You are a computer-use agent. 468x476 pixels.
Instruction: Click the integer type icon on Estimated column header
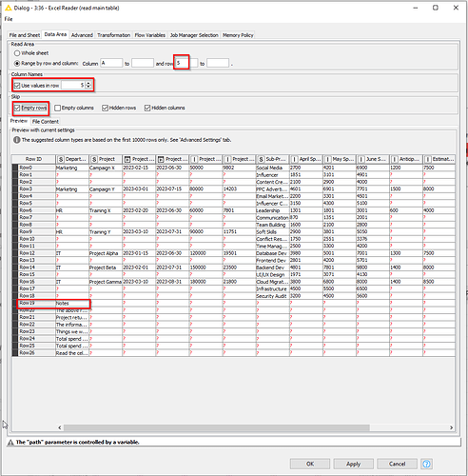pos(428,159)
